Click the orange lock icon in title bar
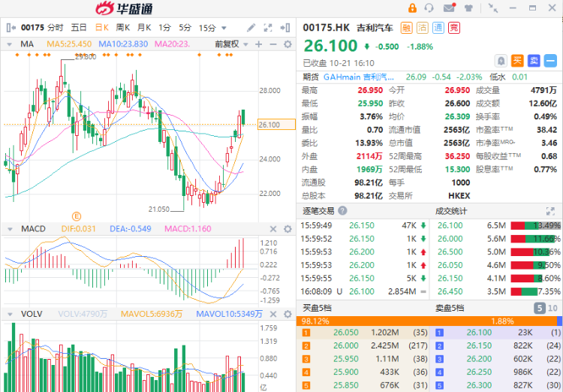The width and height of the screenshot is (563, 392). tap(412, 8)
